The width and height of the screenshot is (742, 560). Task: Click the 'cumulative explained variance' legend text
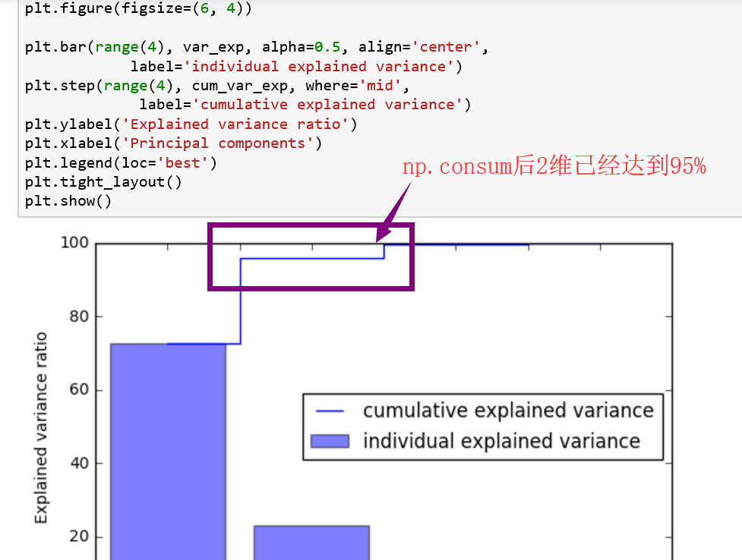click(508, 411)
